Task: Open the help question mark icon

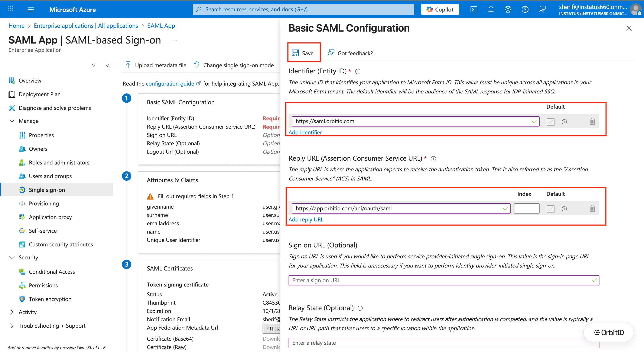Action: [x=525, y=10]
